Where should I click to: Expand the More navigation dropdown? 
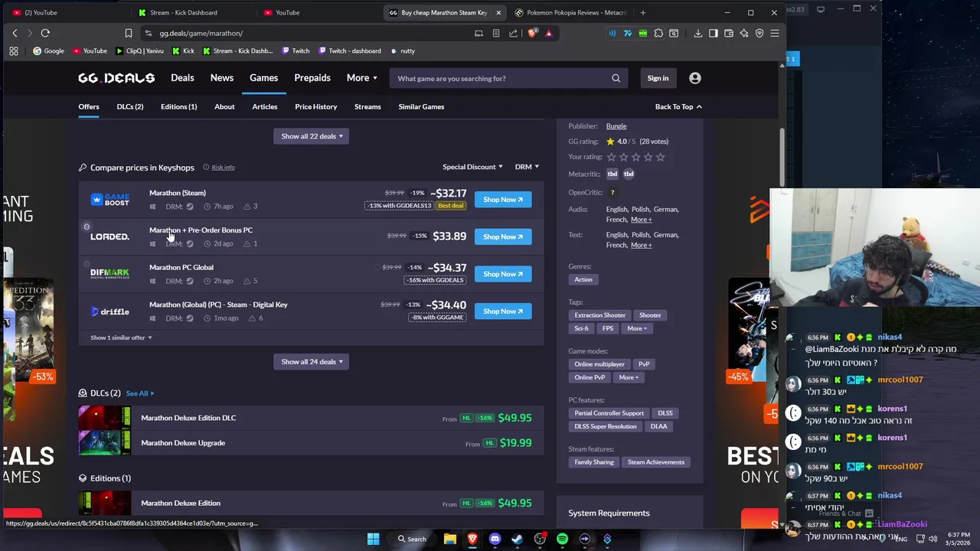(361, 78)
